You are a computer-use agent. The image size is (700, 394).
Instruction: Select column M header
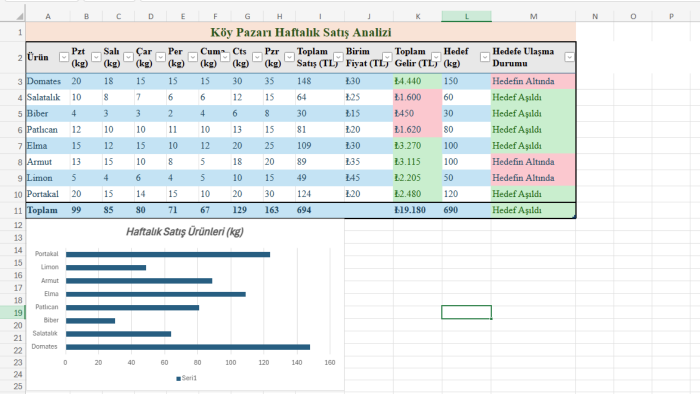[533, 17]
